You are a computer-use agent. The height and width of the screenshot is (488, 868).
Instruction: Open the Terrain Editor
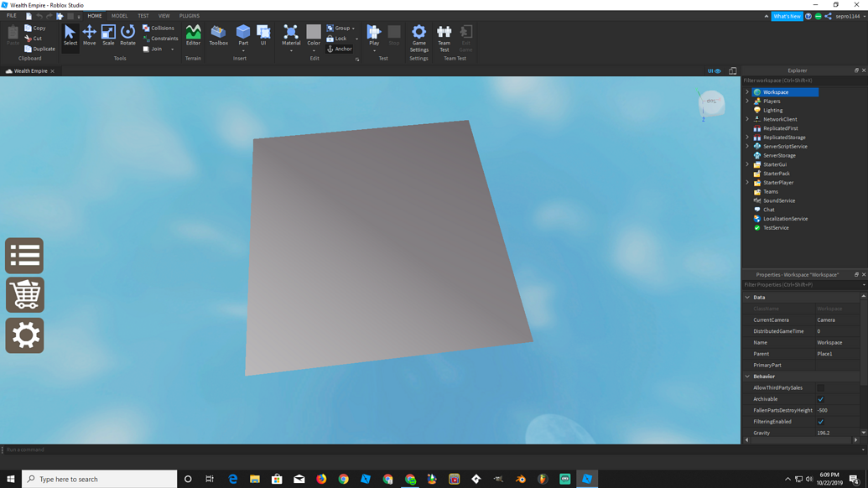pos(193,35)
